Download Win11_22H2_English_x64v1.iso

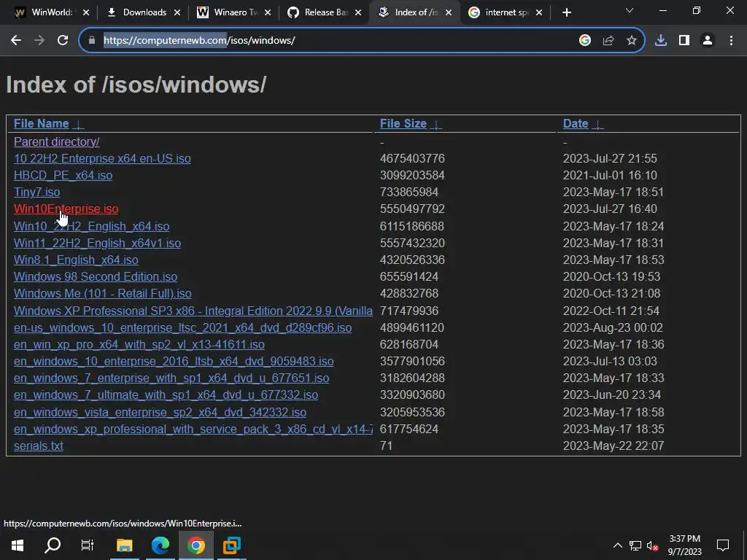pyautogui.click(x=97, y=244)
